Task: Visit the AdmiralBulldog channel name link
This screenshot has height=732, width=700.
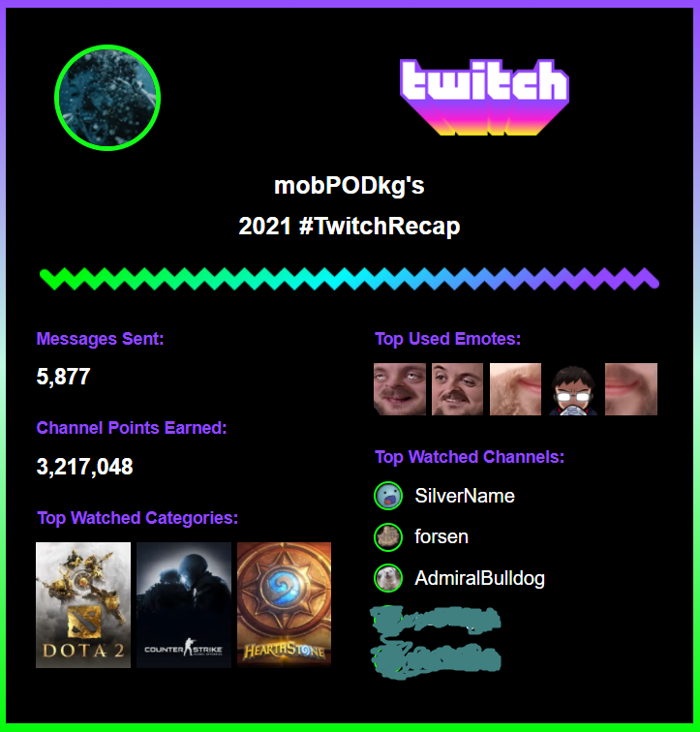Action: pyautogui.click(x=479, y=578)
